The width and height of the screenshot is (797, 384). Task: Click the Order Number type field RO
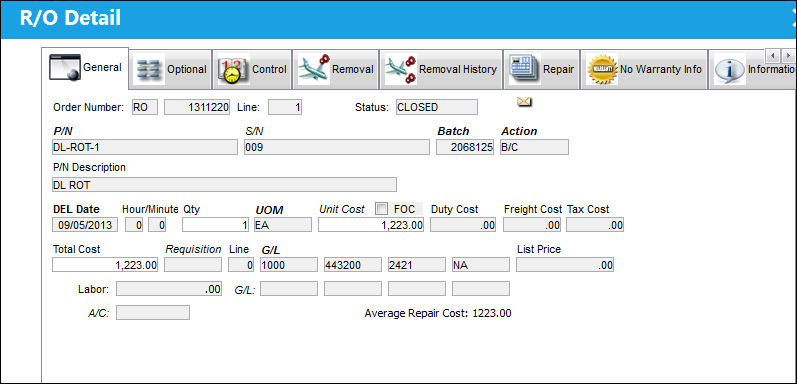click(144, 107)
